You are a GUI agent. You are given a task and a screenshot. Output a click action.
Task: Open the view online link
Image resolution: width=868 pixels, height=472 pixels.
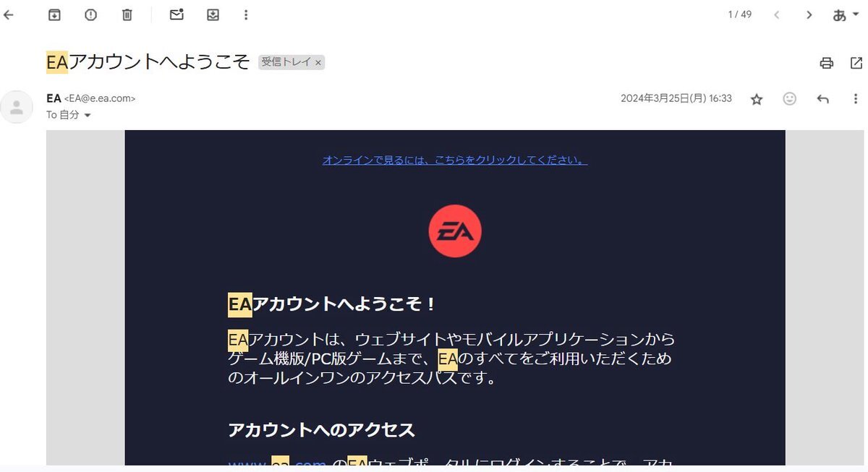click(455, 160)
